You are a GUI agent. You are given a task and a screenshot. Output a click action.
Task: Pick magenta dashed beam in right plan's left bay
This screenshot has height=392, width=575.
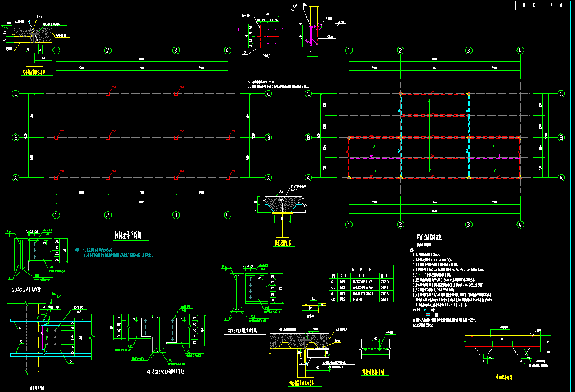pos(374,158)
